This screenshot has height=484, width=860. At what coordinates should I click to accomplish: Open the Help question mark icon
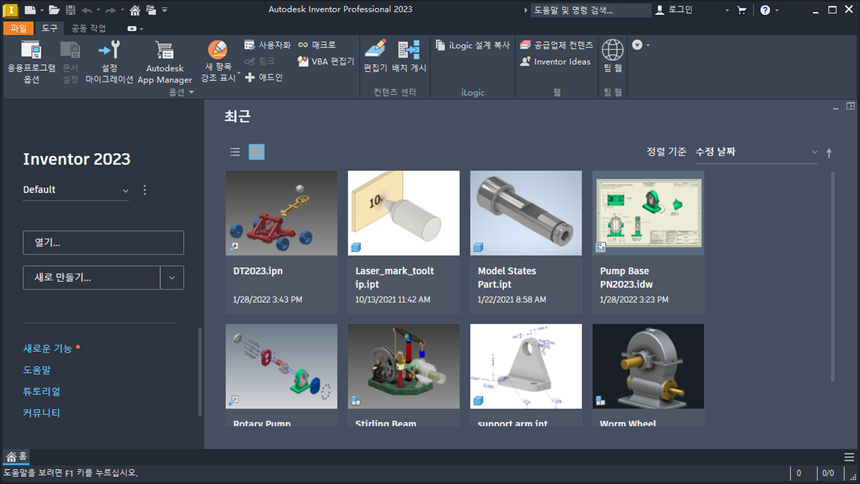[x=765, y=10]
